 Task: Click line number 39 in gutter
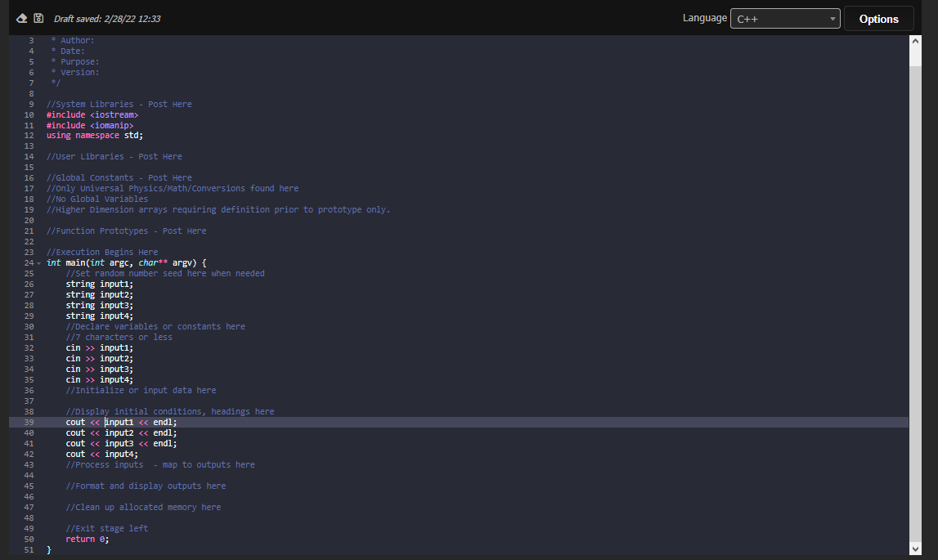click(x=29, y=422)
